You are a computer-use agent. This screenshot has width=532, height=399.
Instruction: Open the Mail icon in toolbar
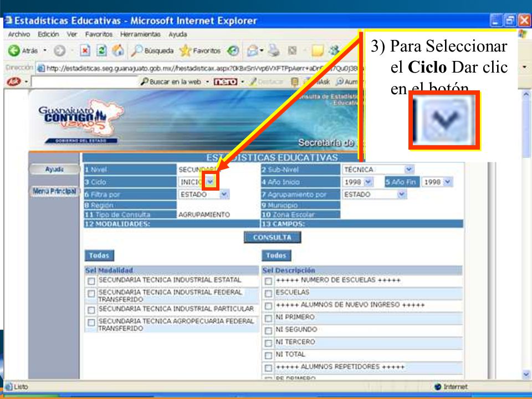(253, 51)
